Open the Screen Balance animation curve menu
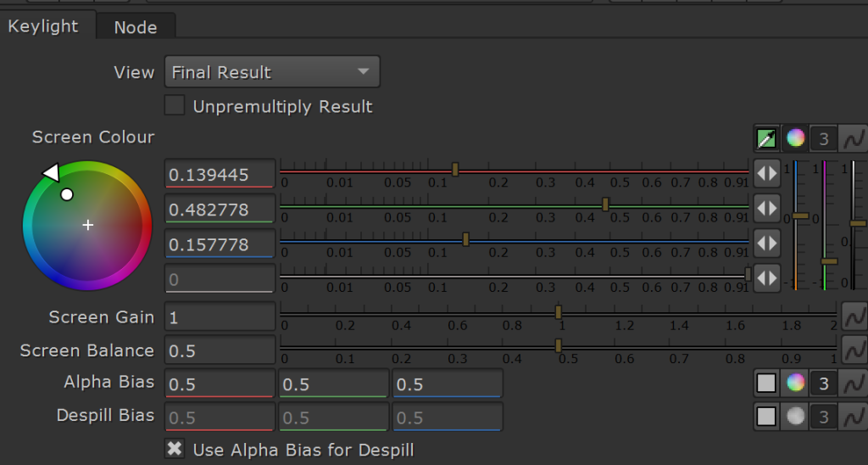Viewport: 868px width, 465px height. [854, 350]
